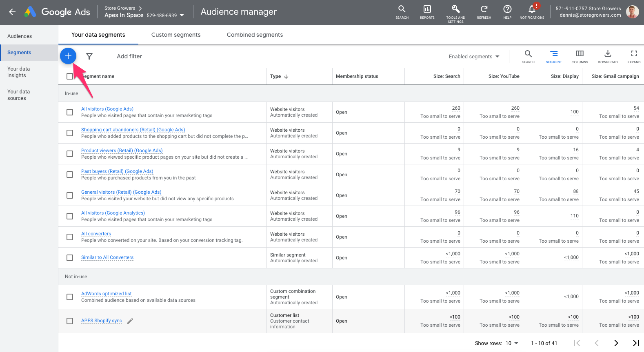Open AdWords optimized list link
The image size is (644, 352).
[x=106, y=294]
